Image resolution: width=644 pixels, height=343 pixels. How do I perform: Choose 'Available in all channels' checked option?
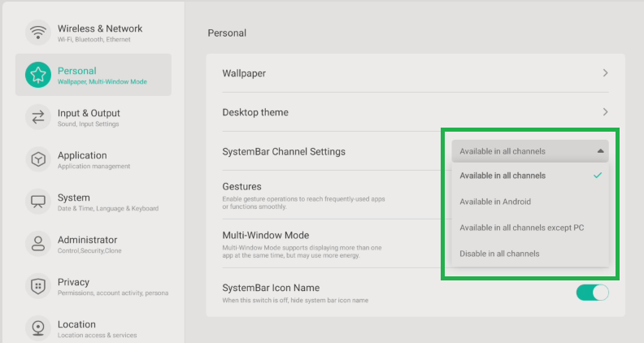click(530, 176)
